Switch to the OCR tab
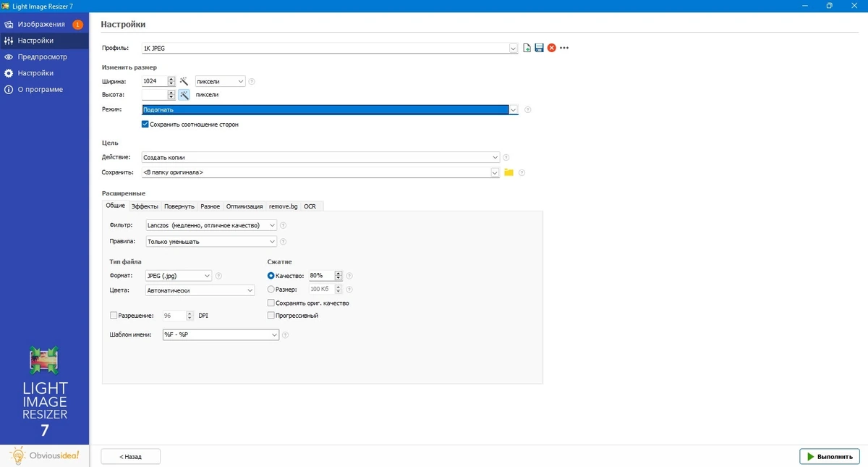Viewport: 868px width, 467px height. point(310,206)
